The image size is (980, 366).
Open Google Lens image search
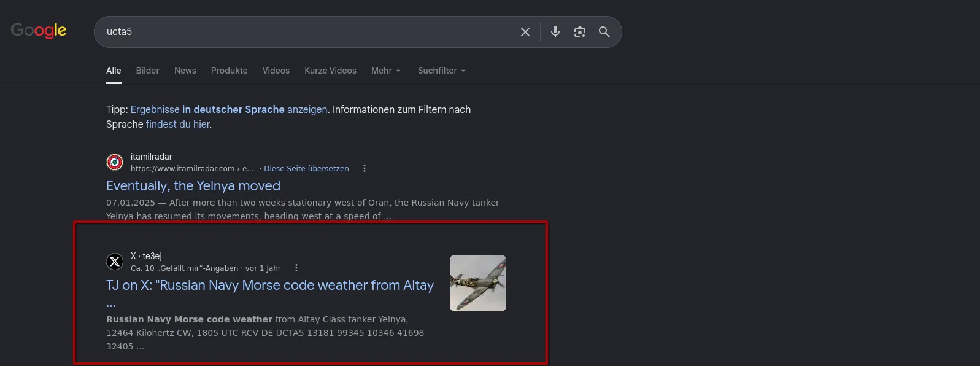coord(580,32)
